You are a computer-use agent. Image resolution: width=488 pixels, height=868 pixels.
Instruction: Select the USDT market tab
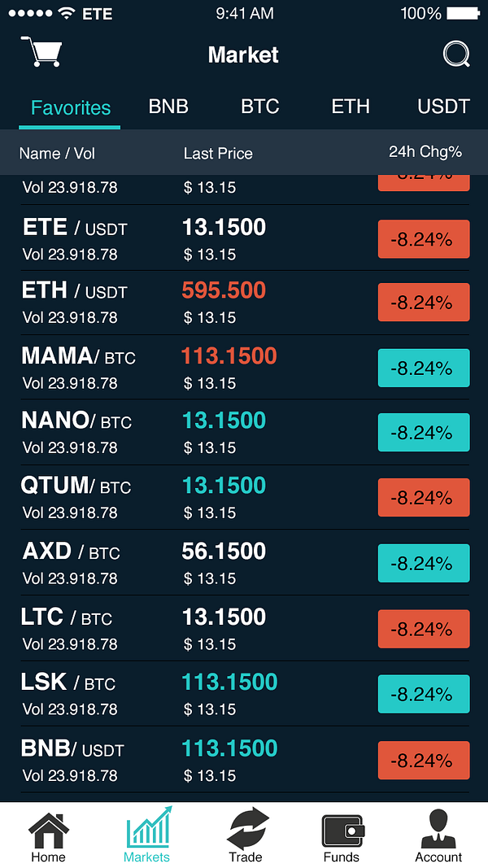[444, 107]
